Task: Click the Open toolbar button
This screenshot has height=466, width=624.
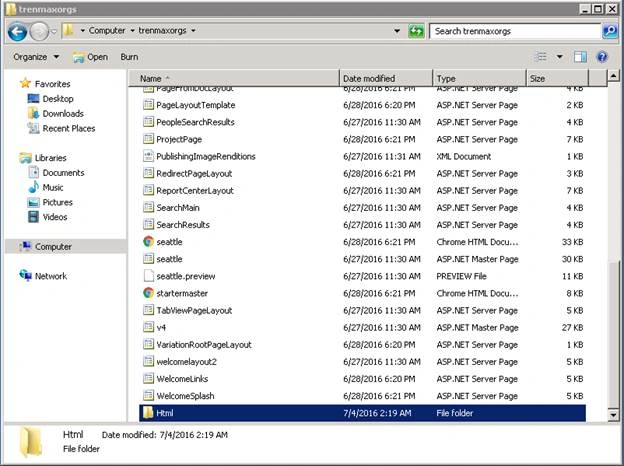Action: pyautogui.click(x=91, y=57)
